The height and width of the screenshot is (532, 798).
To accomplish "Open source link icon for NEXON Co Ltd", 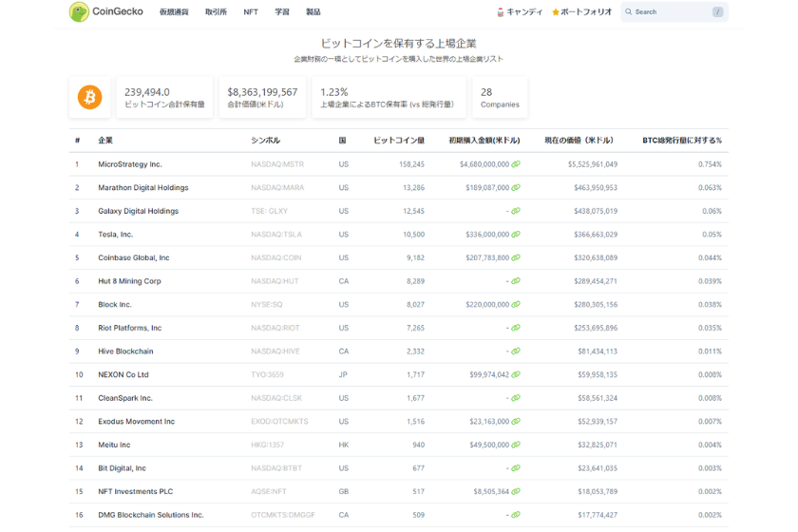I will click(516, 374).
